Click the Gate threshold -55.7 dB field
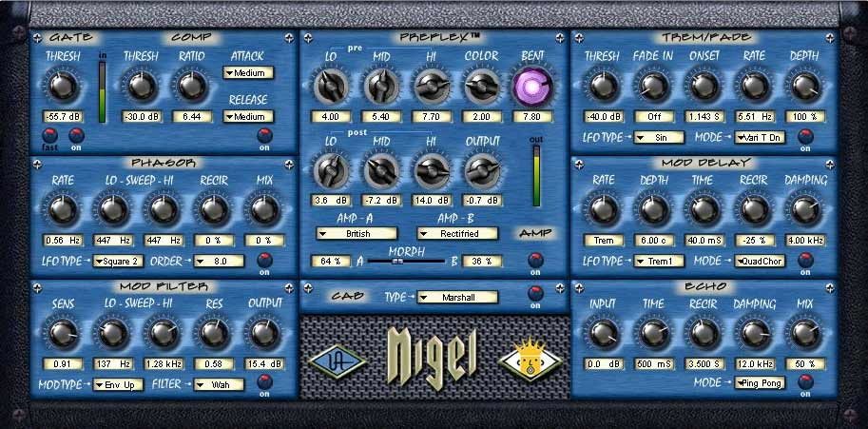Screen dimensions: 868x429 (x=63, y=117)
